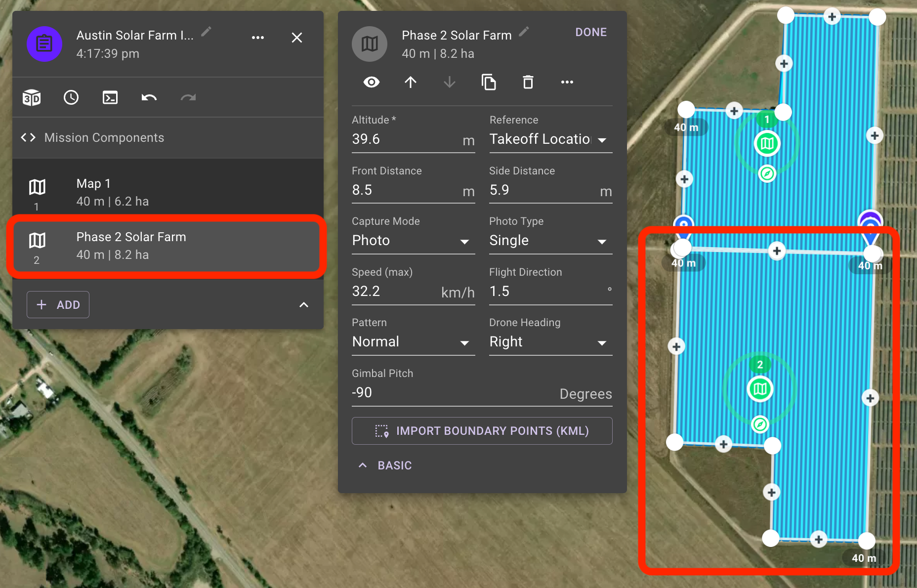The width and height of the screenshot is (917, 588).
Task: Undo the last mission change
Action: (x=149, y=97)
